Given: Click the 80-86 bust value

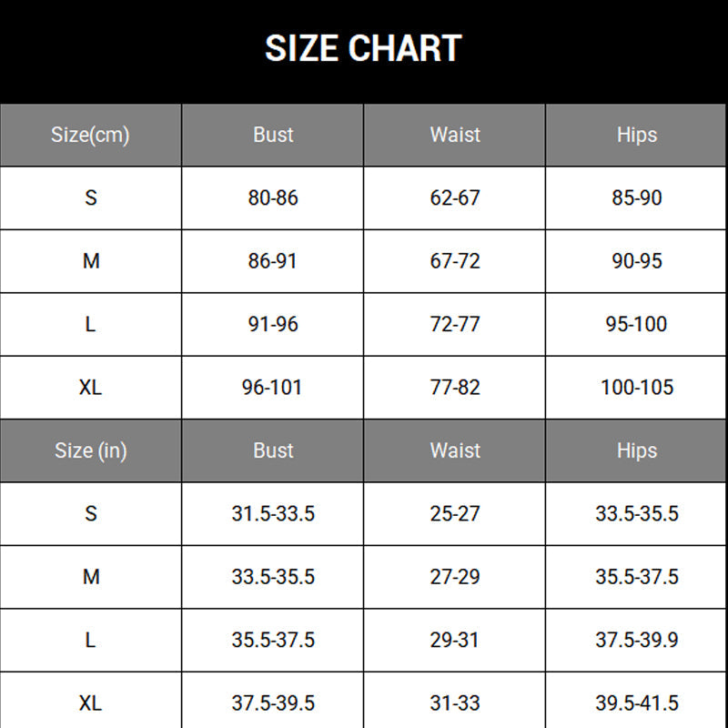Looking at the screenshot, I should click(273, 198).
